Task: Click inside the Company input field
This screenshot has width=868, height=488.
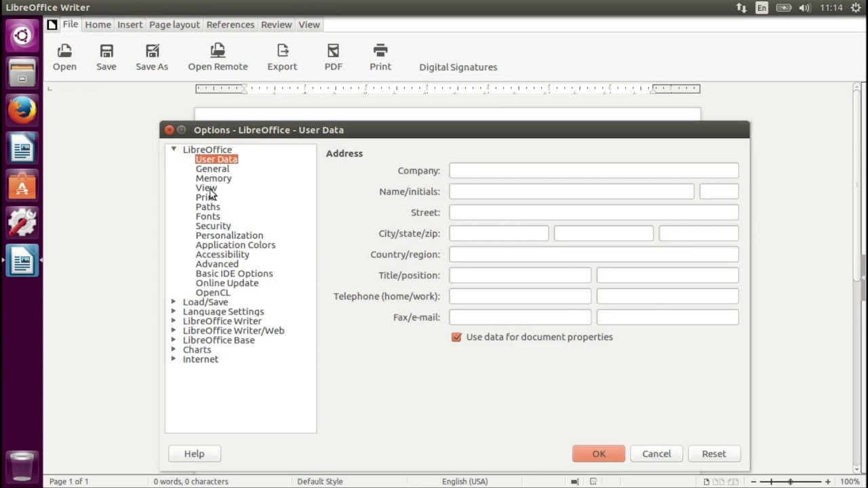Action: click(593, 170)
